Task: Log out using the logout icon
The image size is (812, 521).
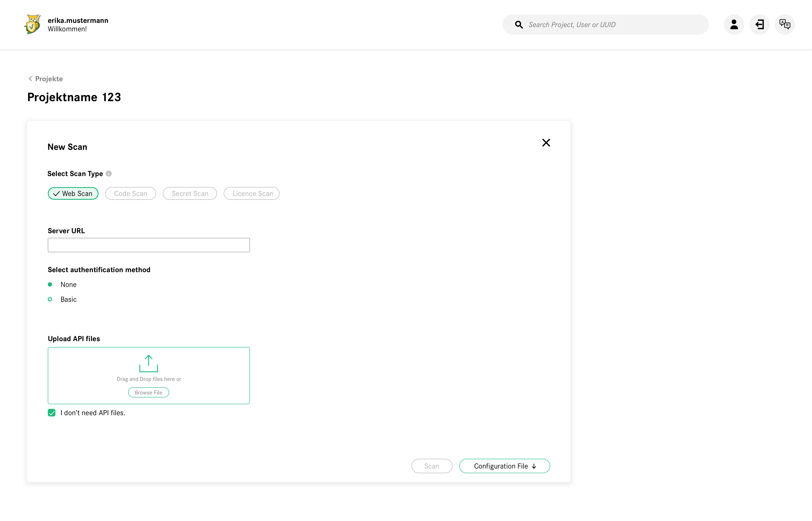Action: click(x=759, y=24)
